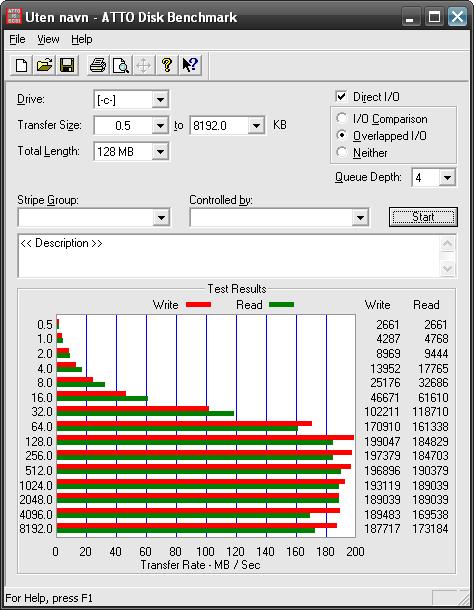Viewport: 474px width, 610px height.
Task: Save results using the floppy disk icon
Action: pyautogui.click(x=67, y=65)
